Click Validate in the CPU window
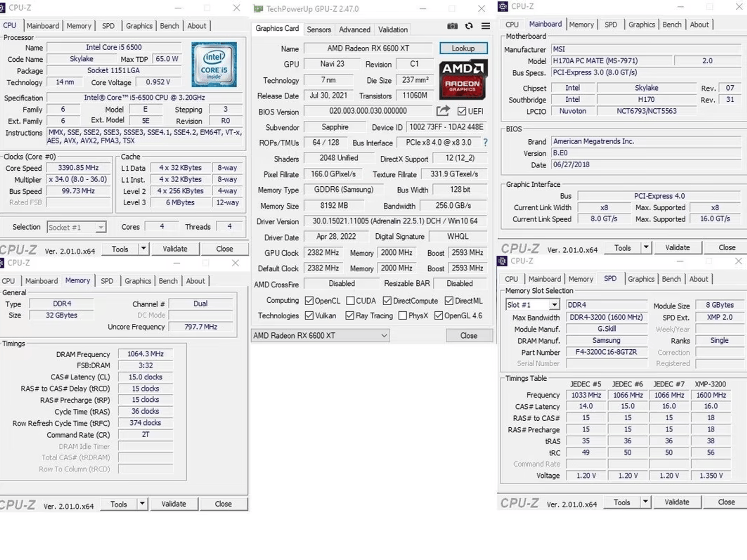This screenshot has width=747, height=560. point(175,249)
